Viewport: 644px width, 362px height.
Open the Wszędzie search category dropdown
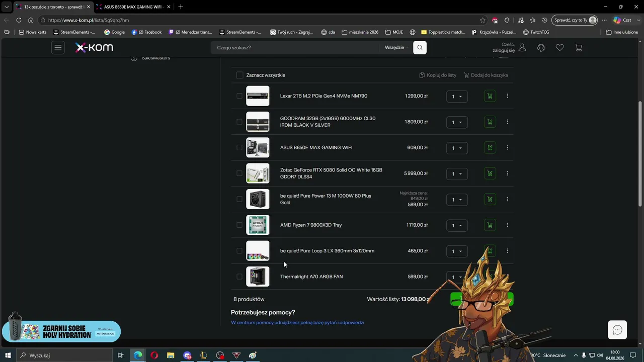click(x=397, y=48)
